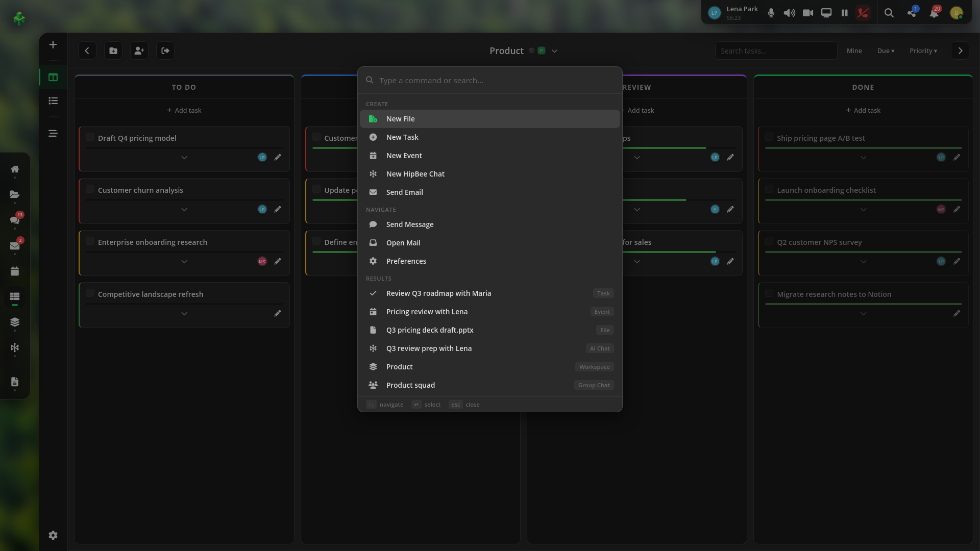
Task: Share screen from the call bar
Action: pos(826,13)
